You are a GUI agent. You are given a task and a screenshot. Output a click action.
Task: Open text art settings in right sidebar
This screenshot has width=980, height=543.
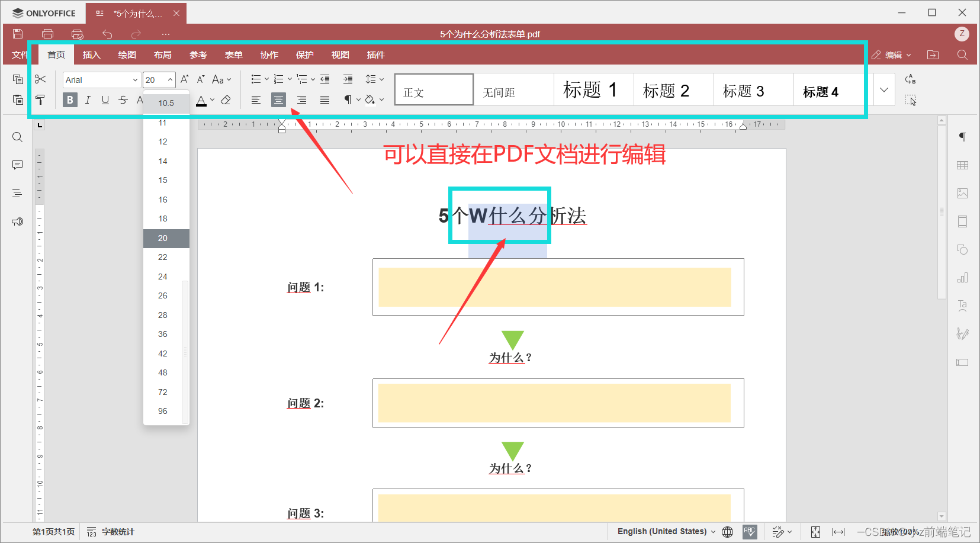coord(963,306)
